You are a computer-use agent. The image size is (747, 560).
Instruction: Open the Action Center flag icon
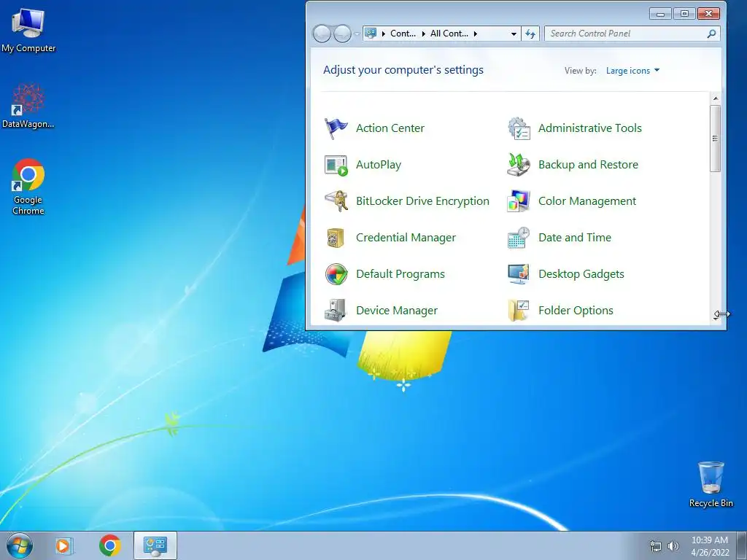(336, 128)
